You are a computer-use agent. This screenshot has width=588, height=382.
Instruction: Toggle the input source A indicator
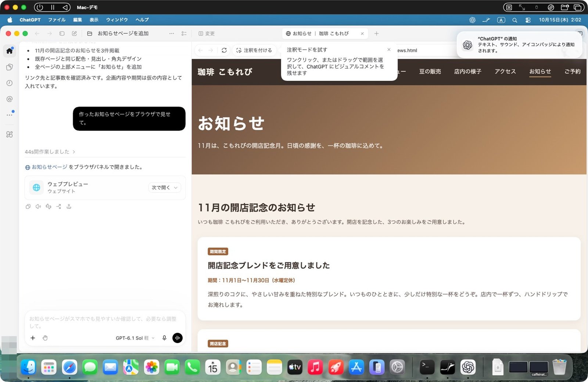[x=501, y=20]
